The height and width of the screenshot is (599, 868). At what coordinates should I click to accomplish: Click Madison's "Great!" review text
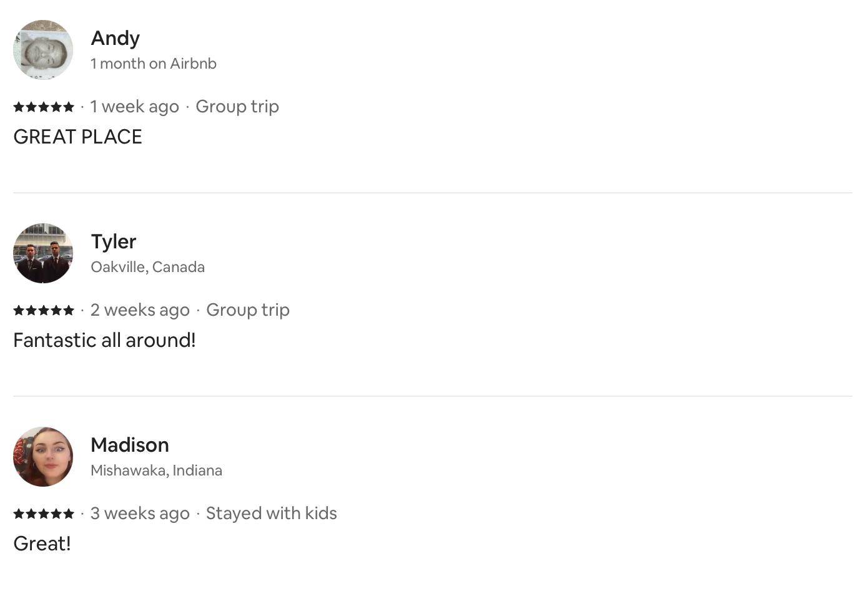point(42,543)
